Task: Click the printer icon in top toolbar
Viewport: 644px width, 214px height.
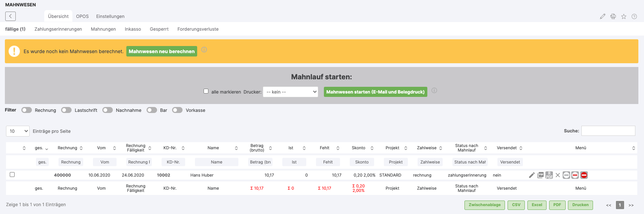Action: [613, 16]
